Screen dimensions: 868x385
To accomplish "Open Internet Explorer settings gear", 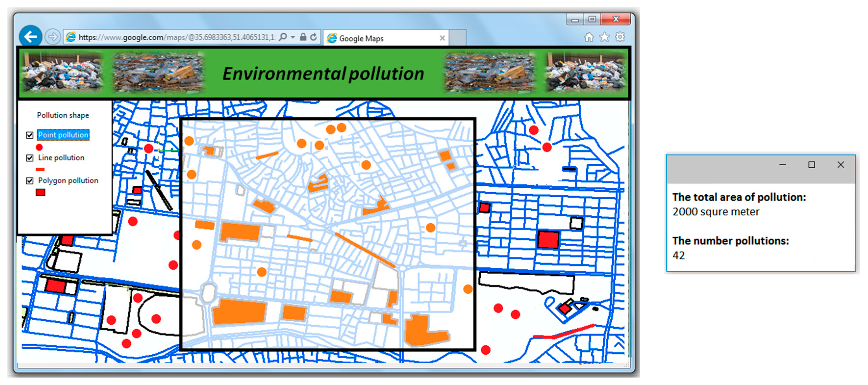I will (x=620, y=37).
